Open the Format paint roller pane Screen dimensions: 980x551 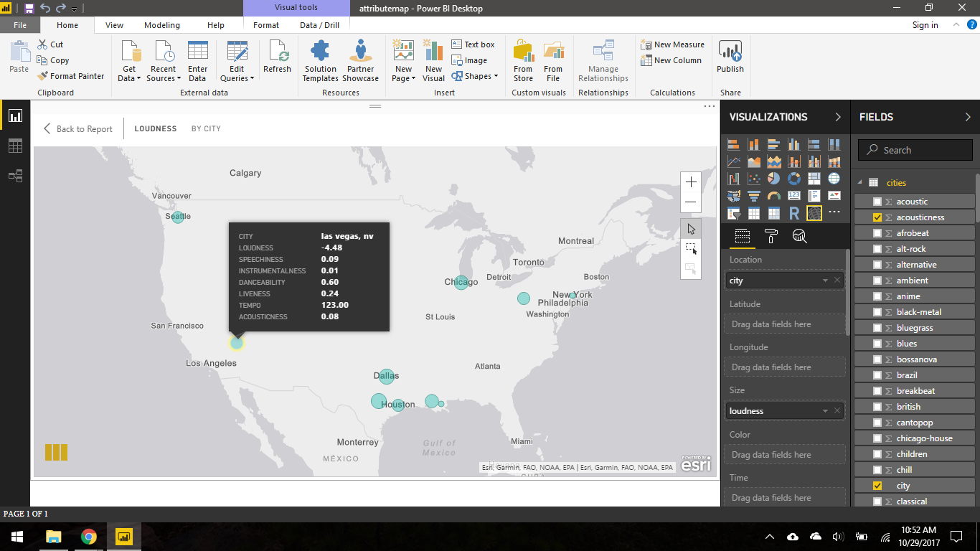click(x=771, y=236)
